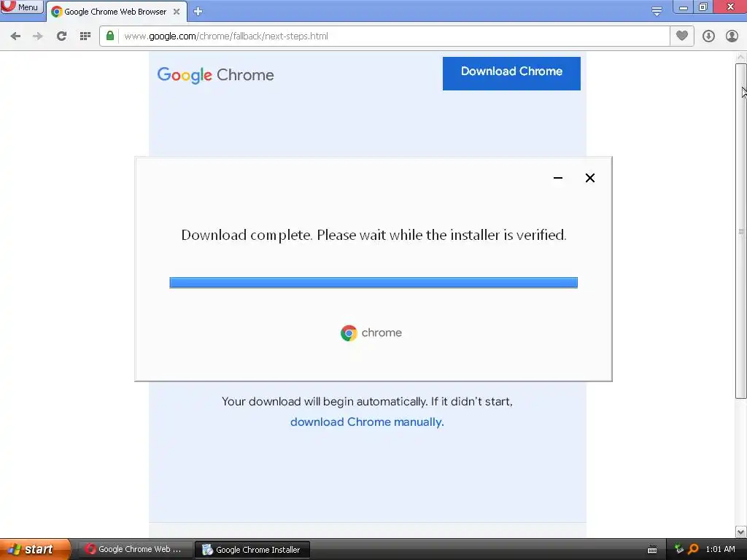Open the user account icon

pyautogui.click(x=732, y=36)
